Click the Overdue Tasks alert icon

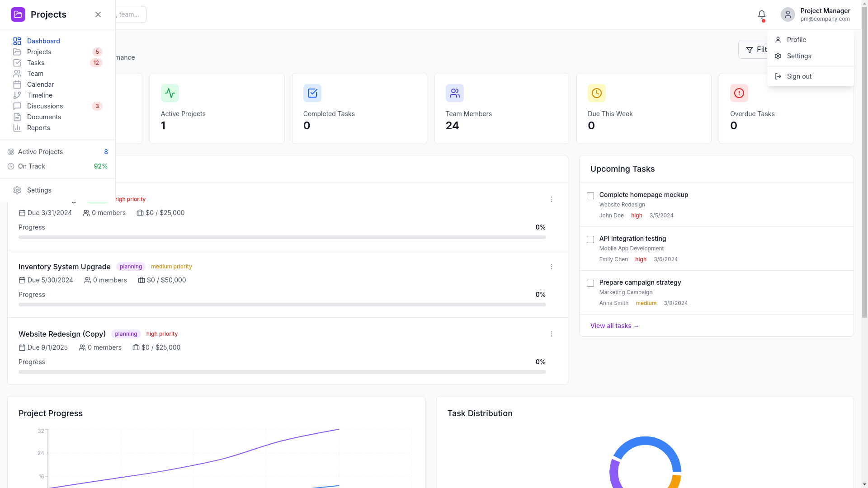click(739, 93)
